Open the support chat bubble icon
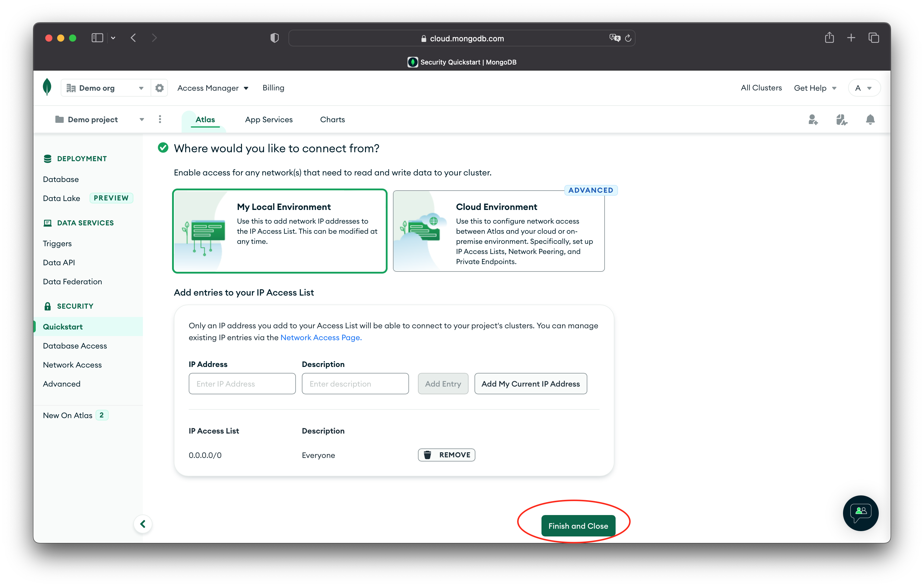924x587 pixels. 860,513
